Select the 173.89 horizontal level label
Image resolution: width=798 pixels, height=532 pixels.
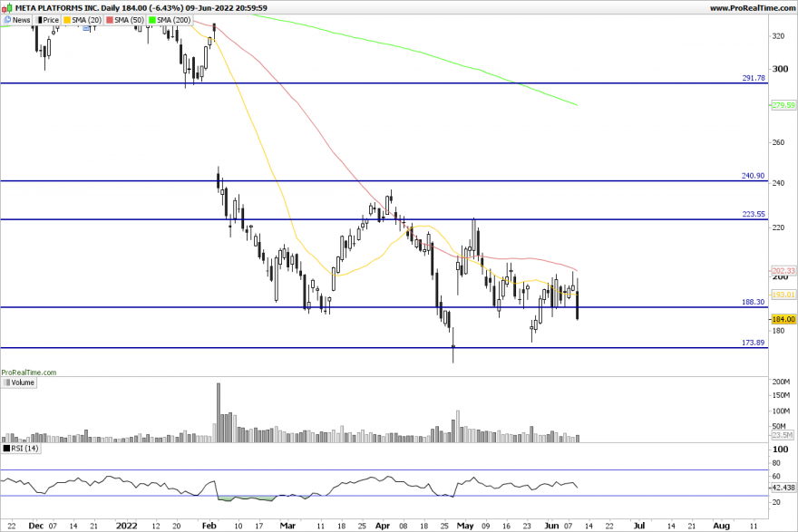point(754,343)
